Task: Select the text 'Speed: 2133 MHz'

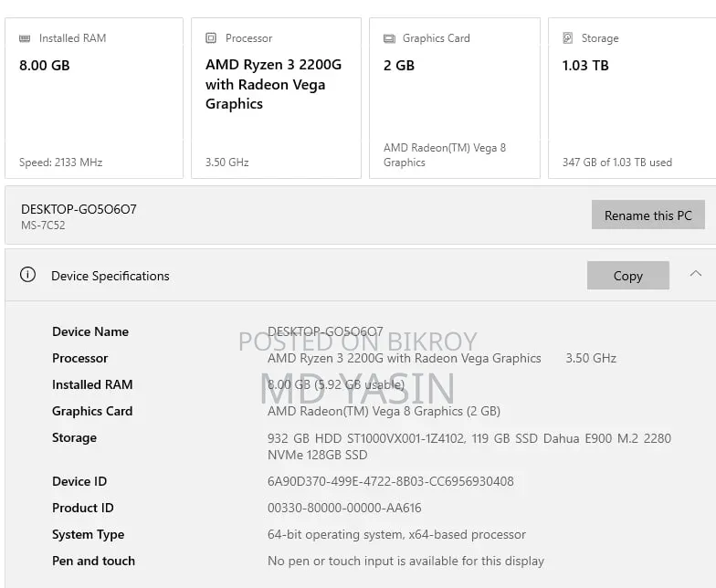Action: coord(60,163)
